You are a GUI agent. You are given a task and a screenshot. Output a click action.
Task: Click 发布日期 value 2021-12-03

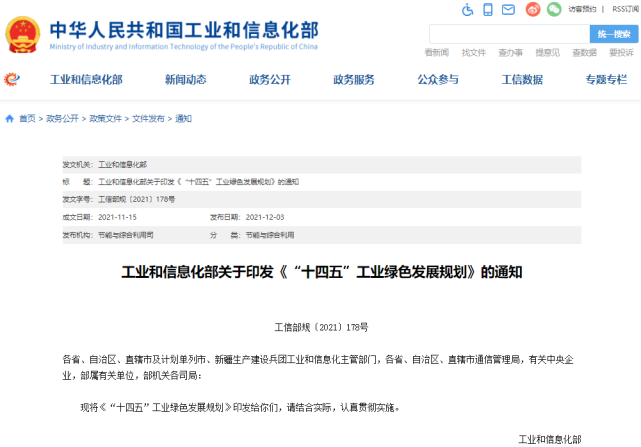(x=265, y=217)
